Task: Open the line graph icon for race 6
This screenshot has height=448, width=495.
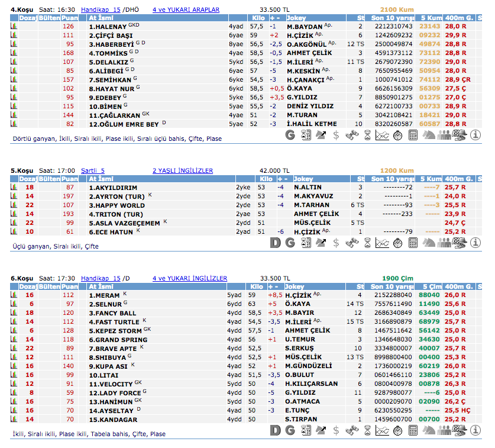Action: (x=383, y=430)
